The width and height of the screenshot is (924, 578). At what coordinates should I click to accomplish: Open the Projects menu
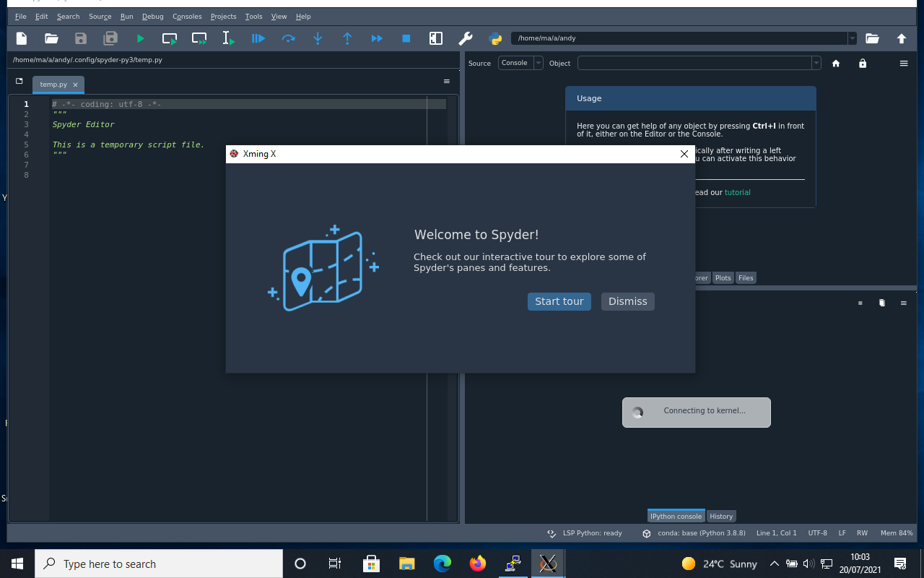pos(224,16)
